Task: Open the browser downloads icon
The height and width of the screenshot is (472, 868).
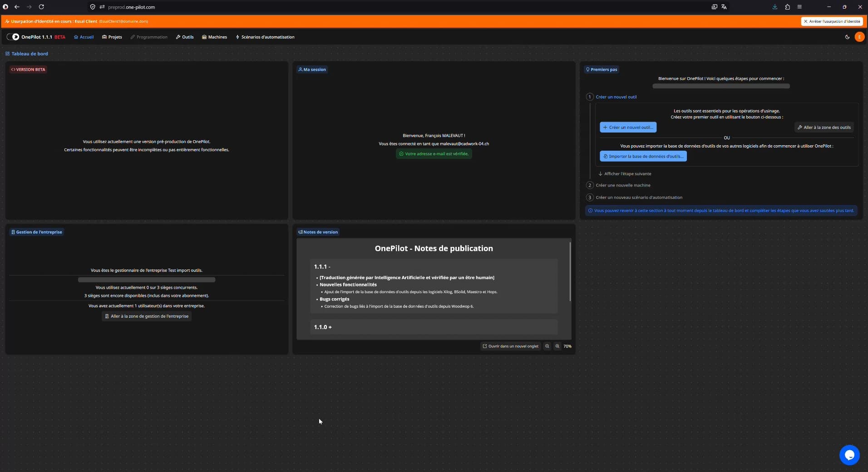Action: pyautogui.click(x=774, y=7)
